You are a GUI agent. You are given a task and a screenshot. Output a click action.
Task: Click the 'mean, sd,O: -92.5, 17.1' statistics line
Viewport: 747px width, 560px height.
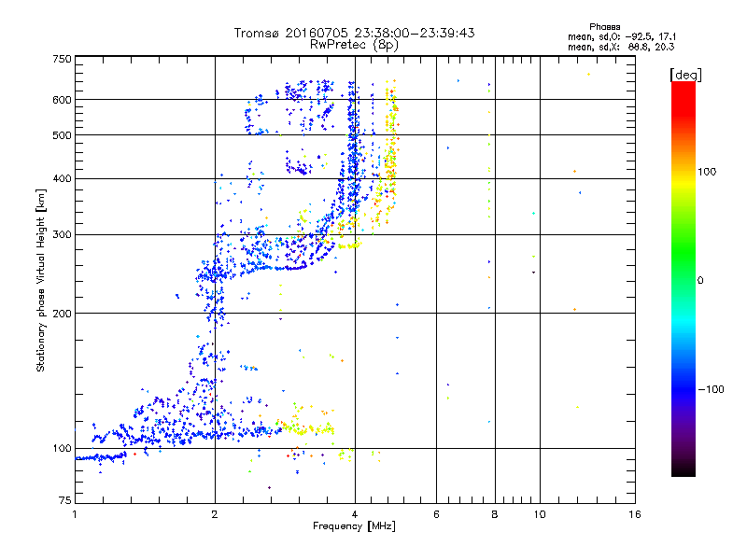622,36
